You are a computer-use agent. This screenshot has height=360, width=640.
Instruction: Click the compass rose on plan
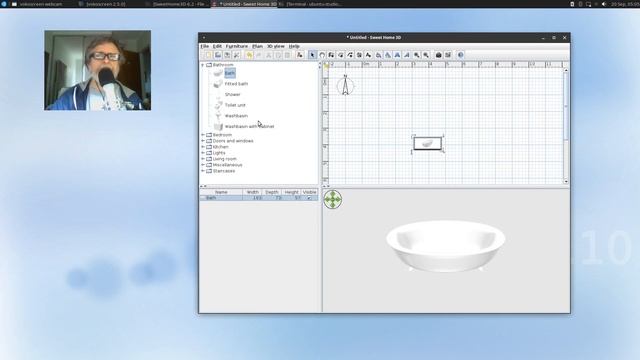345,86
